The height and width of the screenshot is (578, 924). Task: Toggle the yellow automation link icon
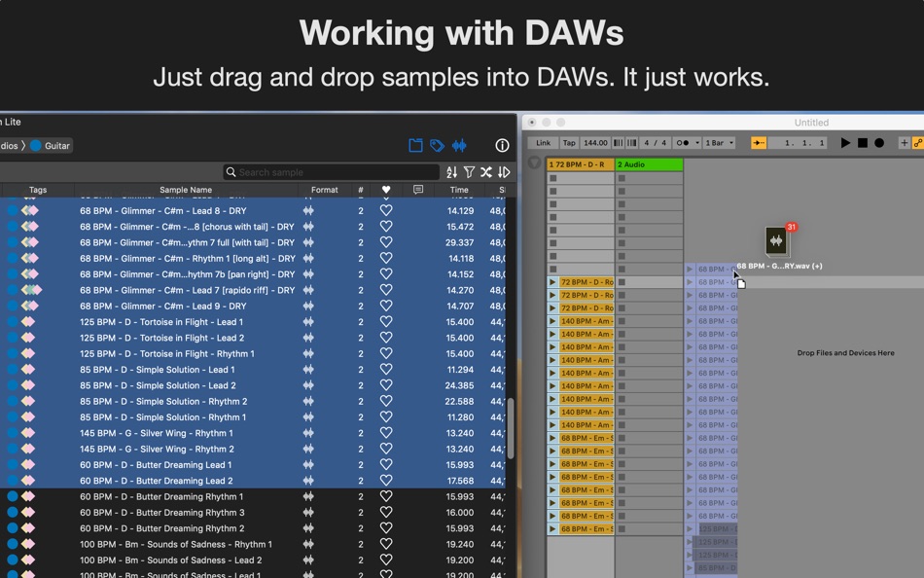pos(917,143)
